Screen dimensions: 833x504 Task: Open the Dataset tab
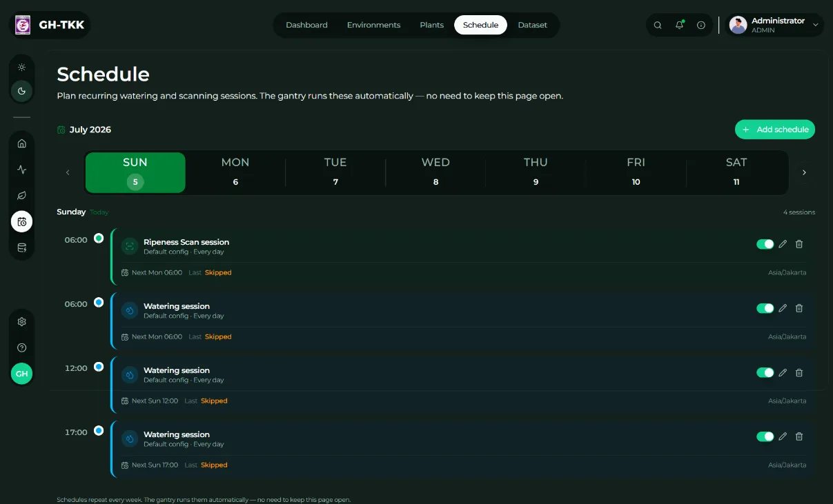pos(532,26)
